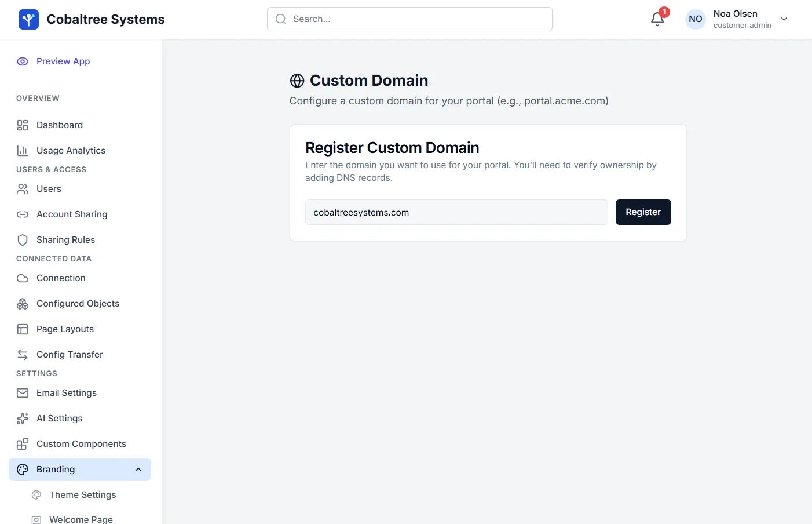The width and height of the screenshot is (812, 524).
Task: Click the Theme Settings palette icon
Action: (36, 495)
